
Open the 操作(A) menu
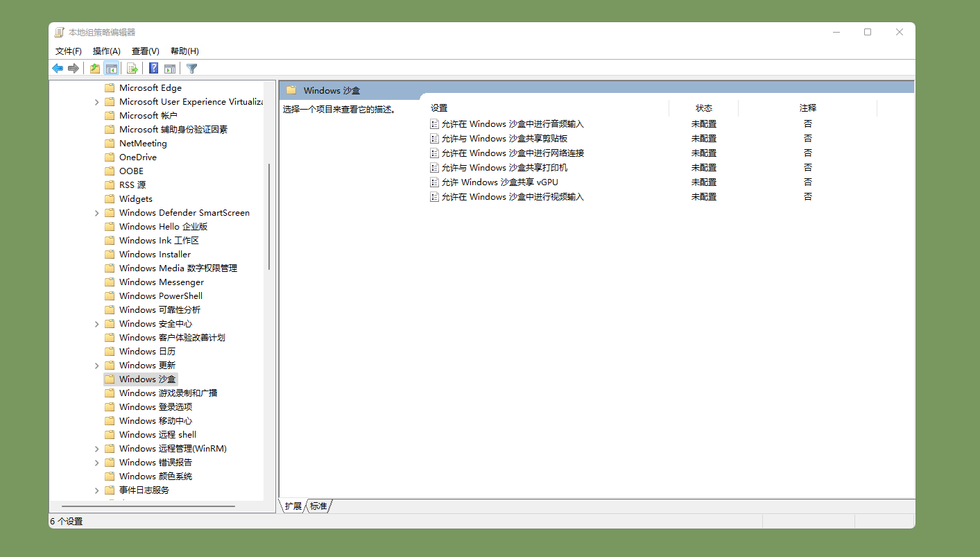coord(107,51)
